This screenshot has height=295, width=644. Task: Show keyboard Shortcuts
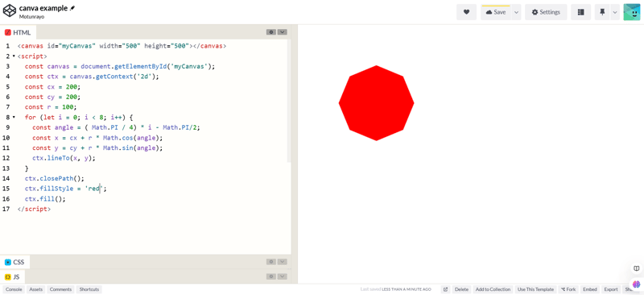tap(89, 289)
